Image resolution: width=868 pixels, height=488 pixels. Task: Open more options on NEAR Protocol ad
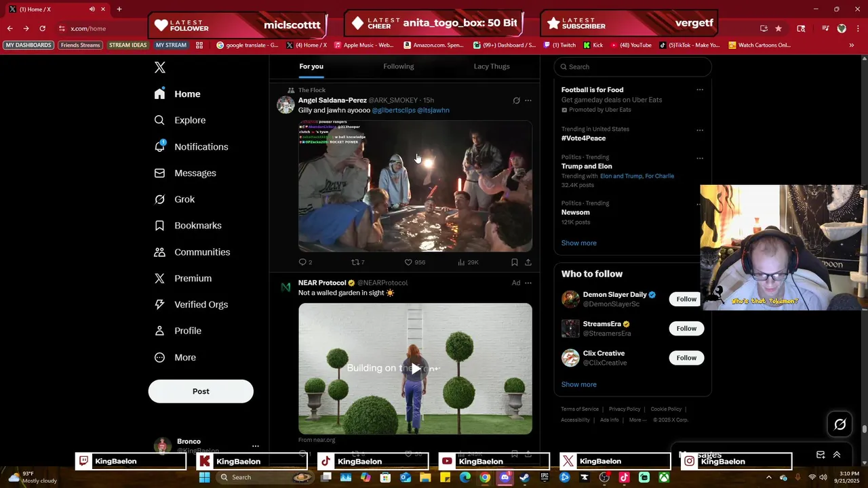(528, 283)
